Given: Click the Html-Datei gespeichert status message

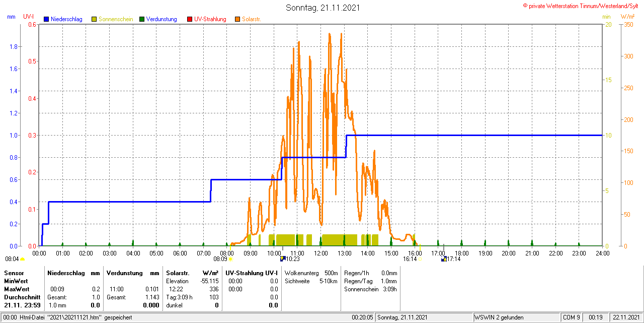Looking at the screenshot, I should [x=68, y=317].
